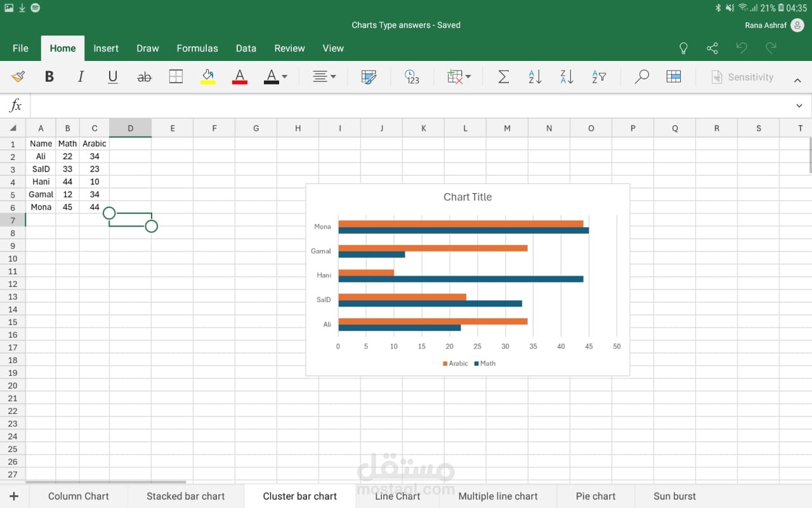The width and height of the screenshot is (812, 508).
Task: Toggle bold formatting
Action: point(49,77)
